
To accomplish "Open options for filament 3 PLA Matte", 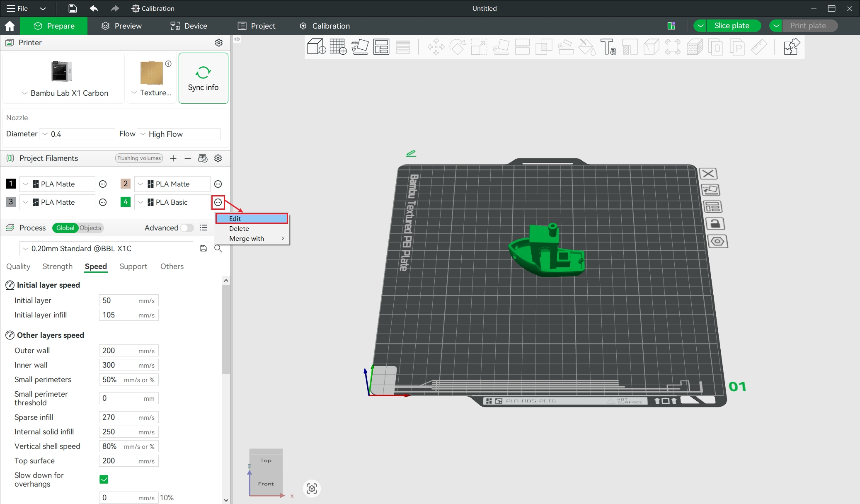I will 103,202.
